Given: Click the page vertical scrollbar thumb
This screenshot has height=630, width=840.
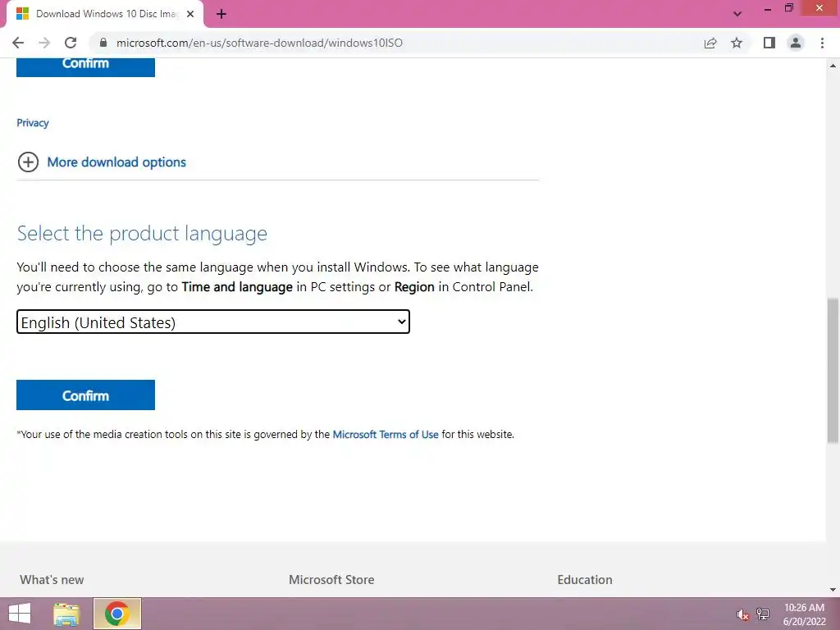Looking at the screenshot, I should tap(833, 371).
